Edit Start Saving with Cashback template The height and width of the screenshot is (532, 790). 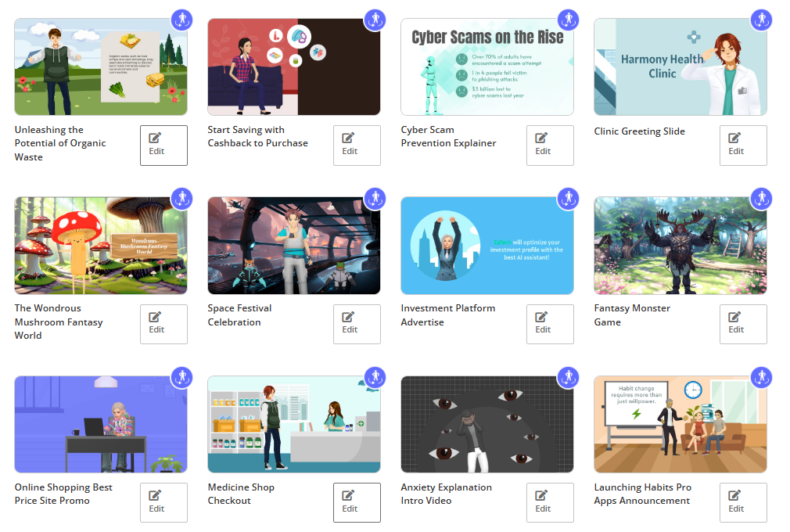coord(357,146)
